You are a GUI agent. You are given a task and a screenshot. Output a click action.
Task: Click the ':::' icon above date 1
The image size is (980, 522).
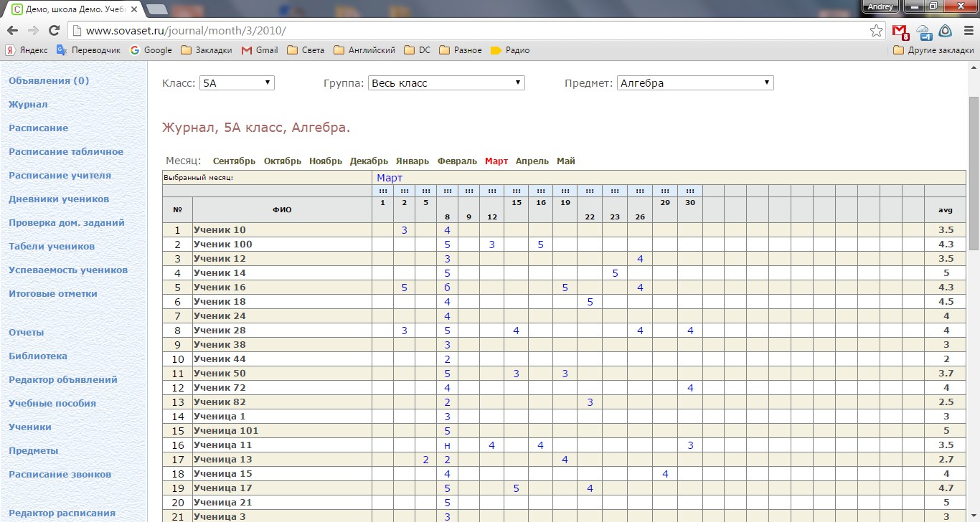click(x=383, y=191)
